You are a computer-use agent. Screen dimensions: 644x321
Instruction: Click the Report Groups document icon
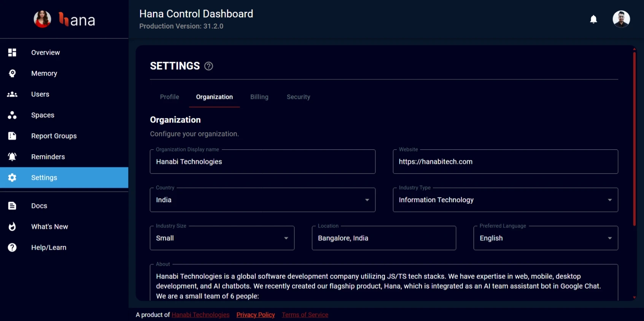click(x=12, y=136)
